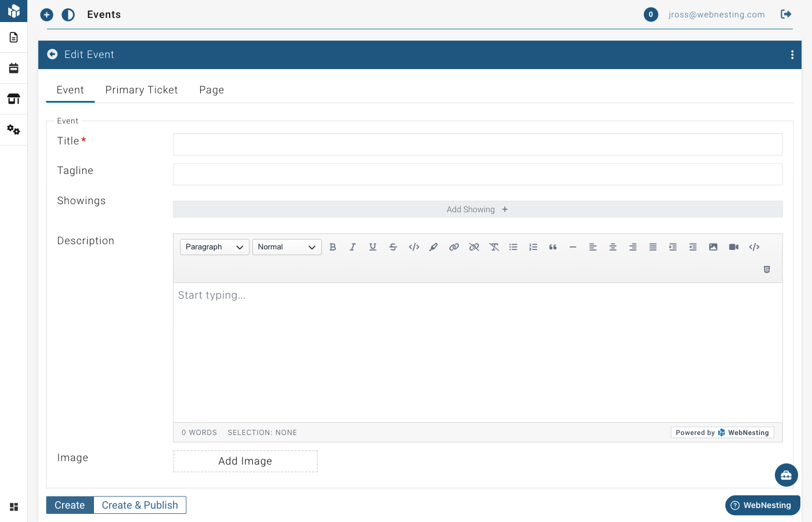Switch to the Page tab
Viewport: 812px width, 522px height.
point(211,90)
